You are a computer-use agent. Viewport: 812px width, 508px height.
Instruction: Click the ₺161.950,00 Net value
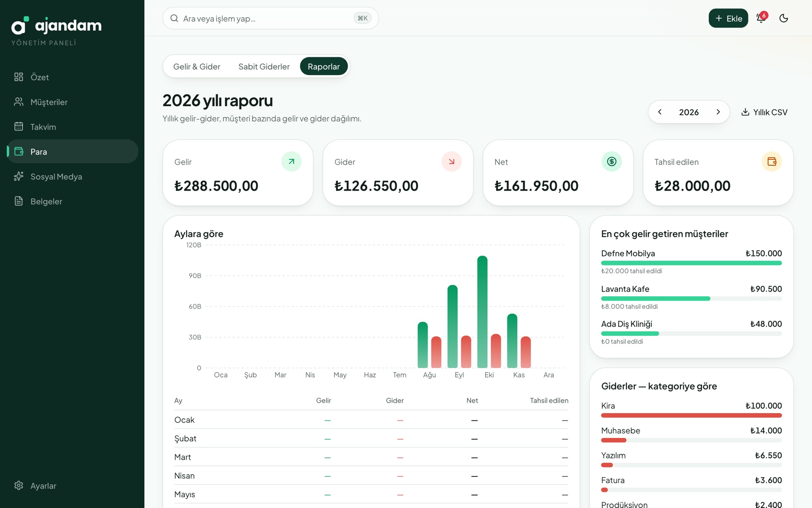[536, 186]
